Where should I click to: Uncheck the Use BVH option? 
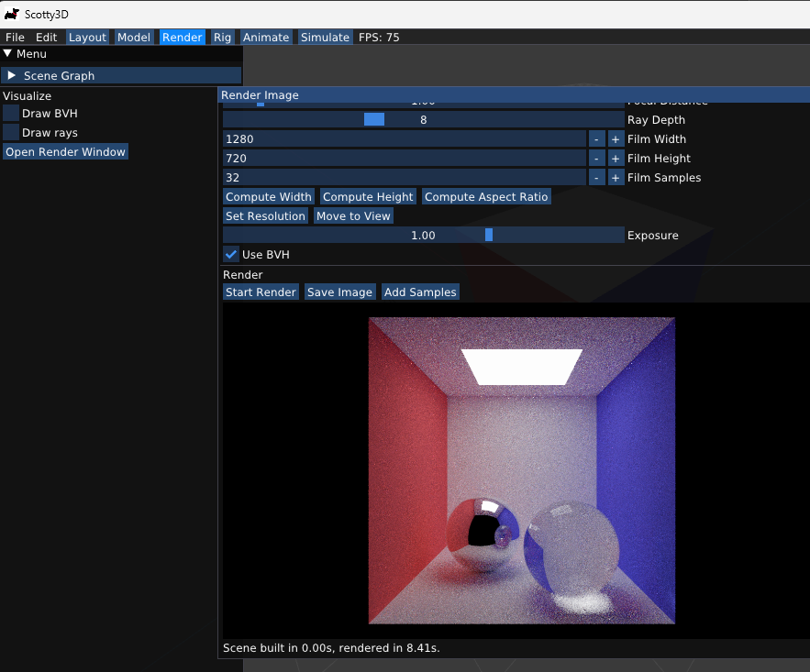[x=231, y=254]
